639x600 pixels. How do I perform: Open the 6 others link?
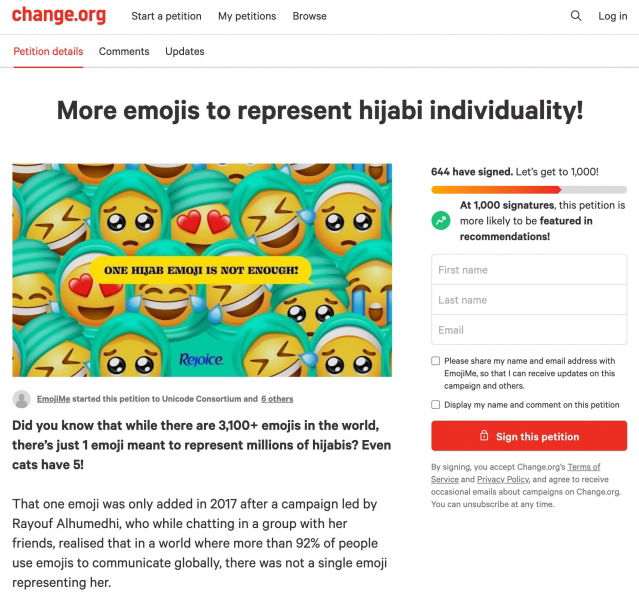click(277, 399)
